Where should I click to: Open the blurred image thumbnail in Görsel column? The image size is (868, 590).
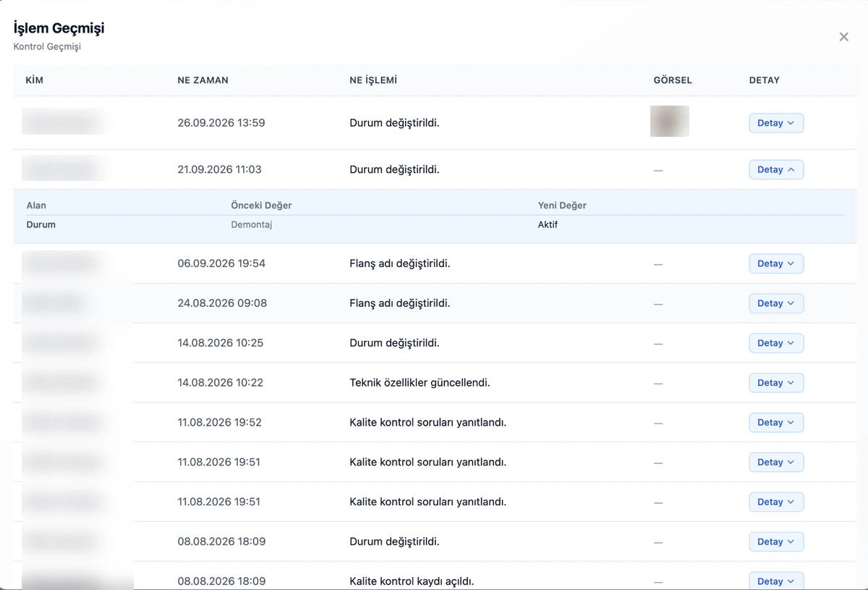(669, 122)
